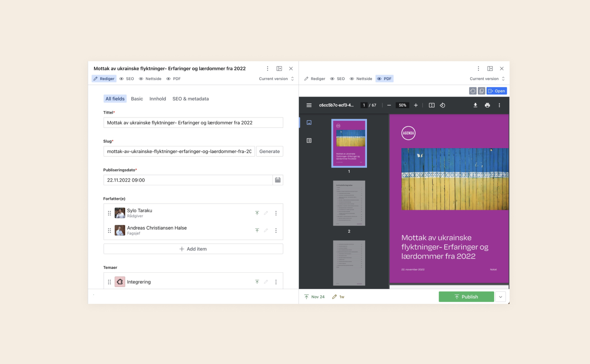590x364 pixels.
Task: Click the edit pencil on Sylo Taraku row
Action: click(266, 213)
